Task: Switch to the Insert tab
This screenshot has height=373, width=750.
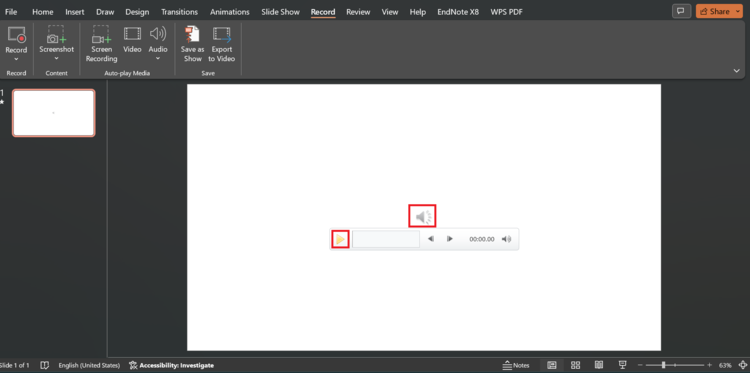Action: click(75, 12)
